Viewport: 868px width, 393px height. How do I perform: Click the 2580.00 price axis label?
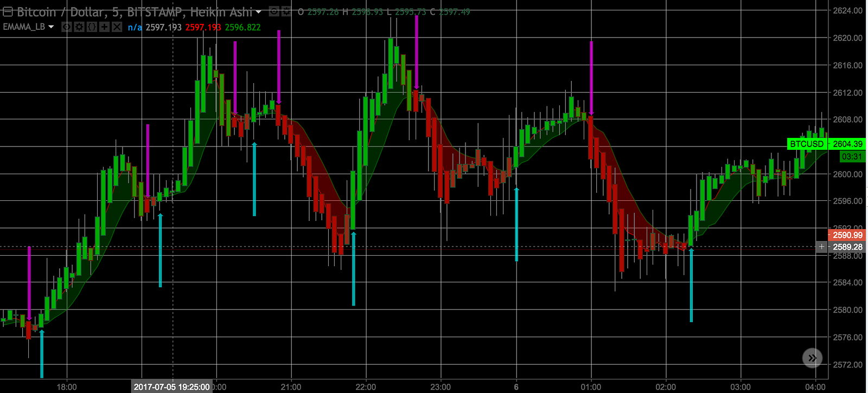click(847, 310)
